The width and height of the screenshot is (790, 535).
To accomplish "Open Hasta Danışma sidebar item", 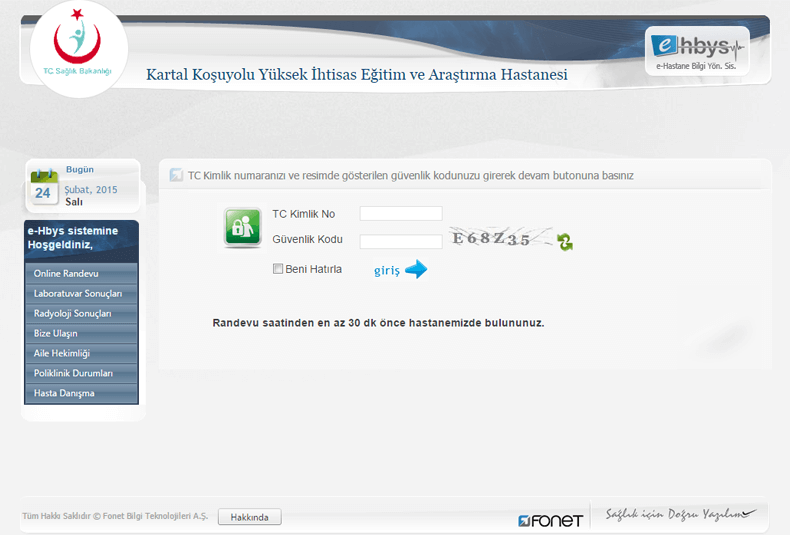I will pyautogui.click(x=81, y=393).
